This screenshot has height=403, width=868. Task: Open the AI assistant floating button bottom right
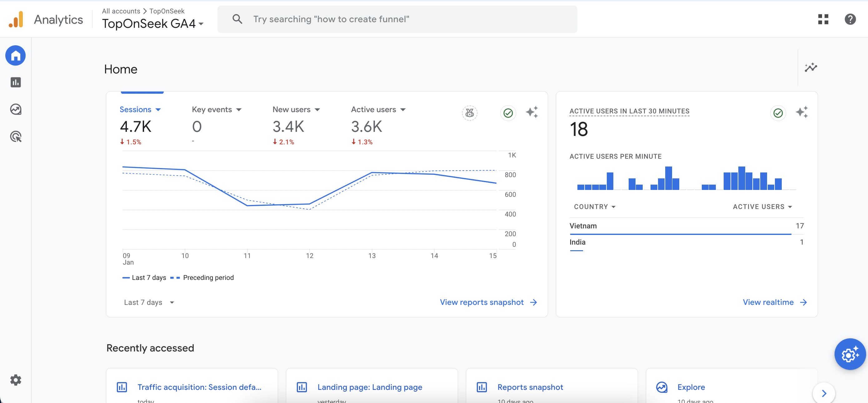pos(850,354)
